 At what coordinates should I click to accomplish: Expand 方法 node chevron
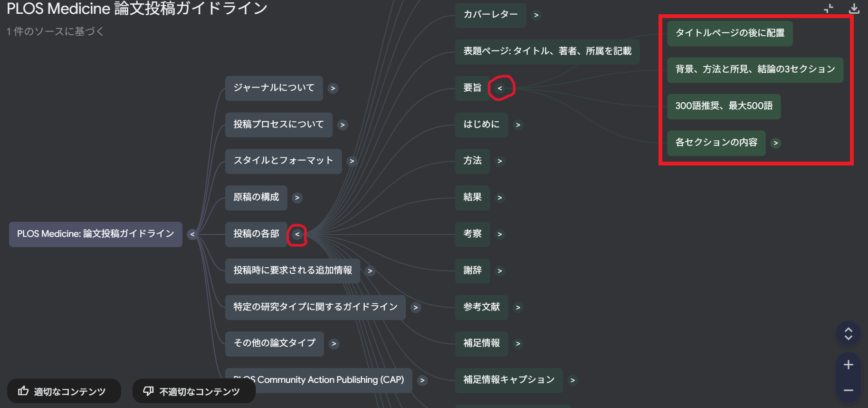click(500, 161)
